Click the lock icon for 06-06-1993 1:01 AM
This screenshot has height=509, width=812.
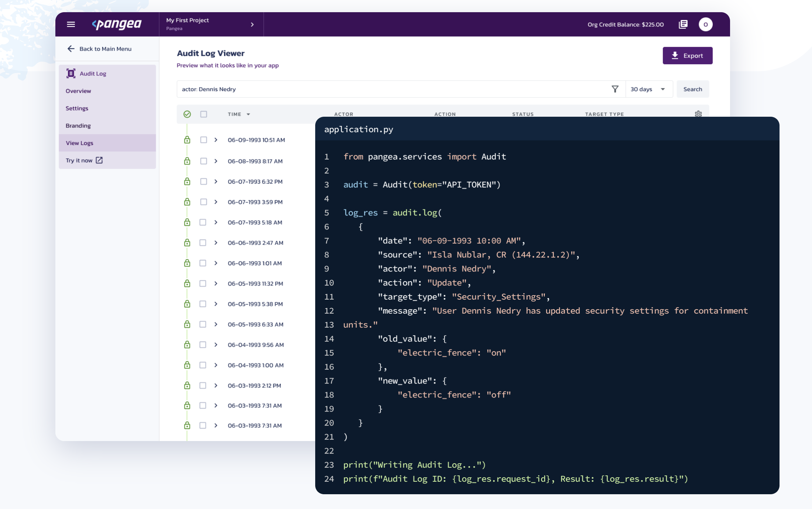point(187,263)
